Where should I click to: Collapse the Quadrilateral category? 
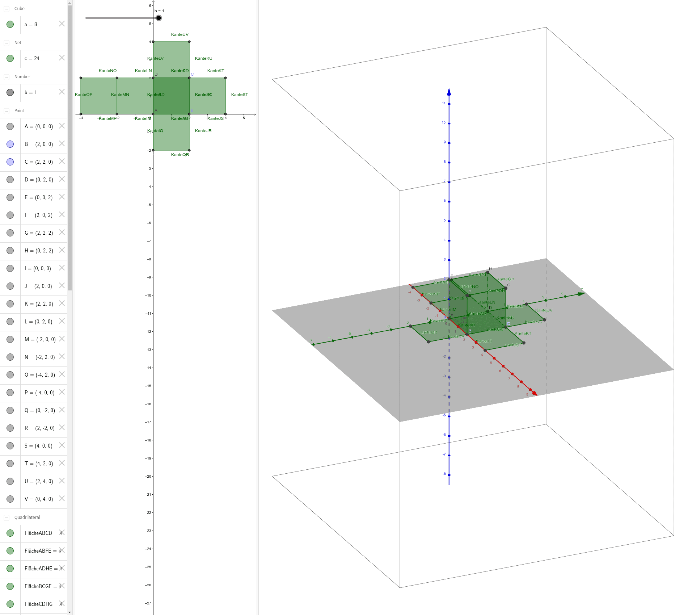[x=7, y=517]
